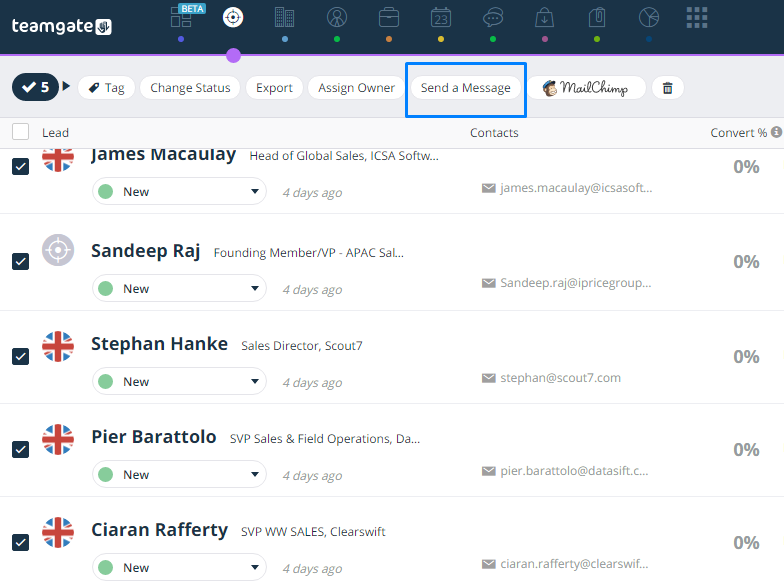The height and width of the screenshot is (587, 784).
Task: Uncheck Sandeep Raj's row checkbox
Action: pyautogui.click(x=20, y=262)
